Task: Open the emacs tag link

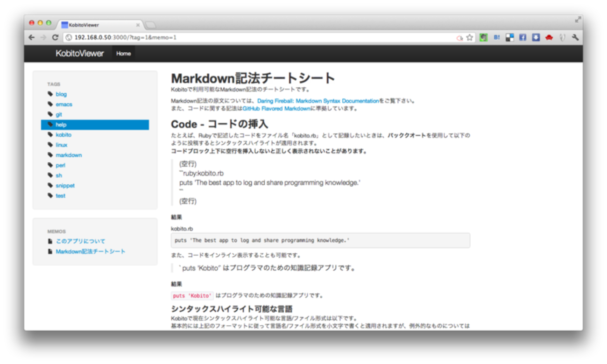Action: tap(64, 105)
